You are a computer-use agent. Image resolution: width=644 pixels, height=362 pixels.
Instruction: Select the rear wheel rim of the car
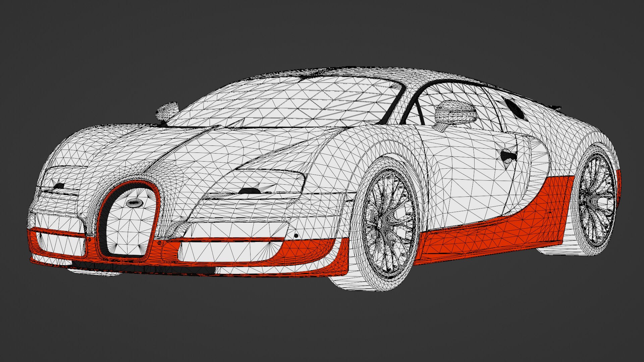[x=598, y=200]
